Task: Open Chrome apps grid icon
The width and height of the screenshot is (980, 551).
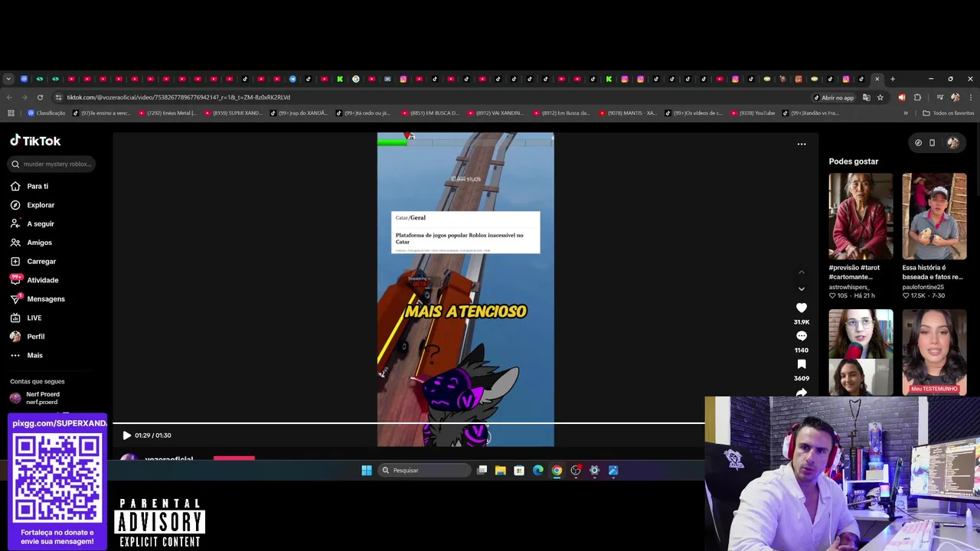Action: pyautogui.click(x=11, y=113)
